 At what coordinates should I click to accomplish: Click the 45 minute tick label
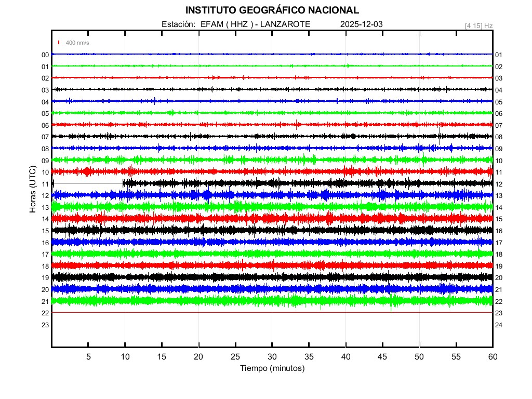(x=382, y=356)
